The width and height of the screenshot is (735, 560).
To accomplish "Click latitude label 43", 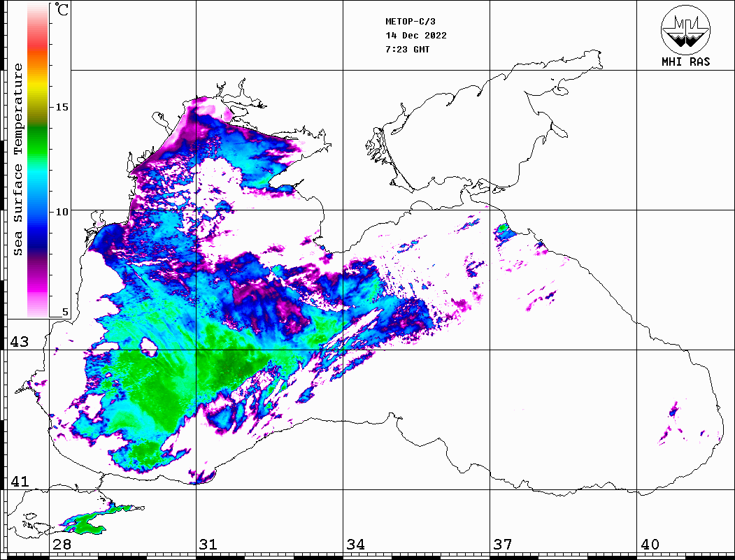I will (20, 342).
